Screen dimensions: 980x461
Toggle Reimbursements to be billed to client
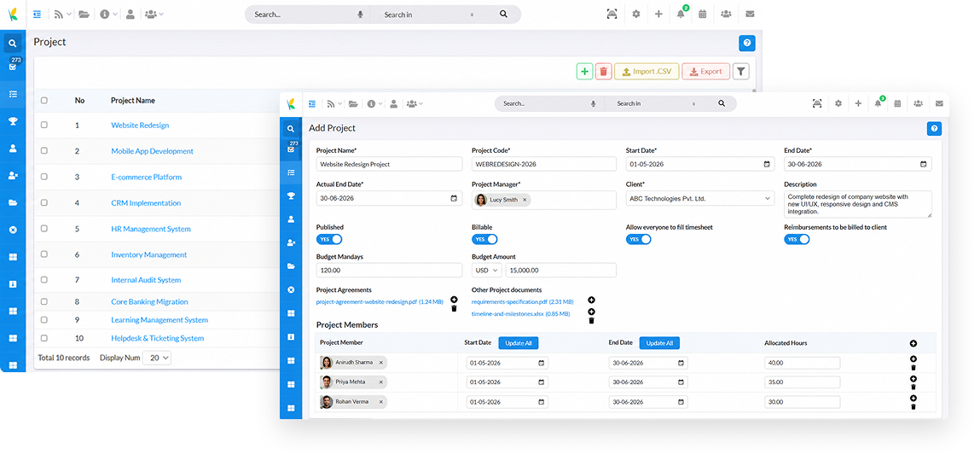tap(797, 239)
